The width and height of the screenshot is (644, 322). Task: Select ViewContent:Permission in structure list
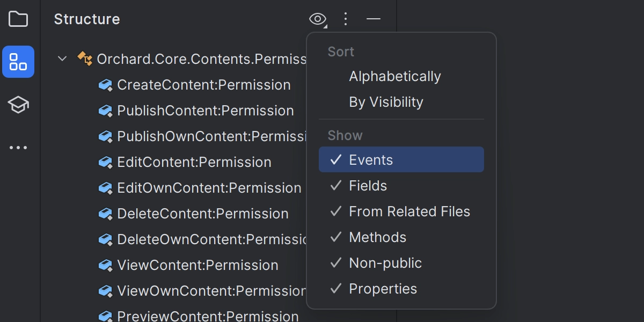[x=198, y=265]
